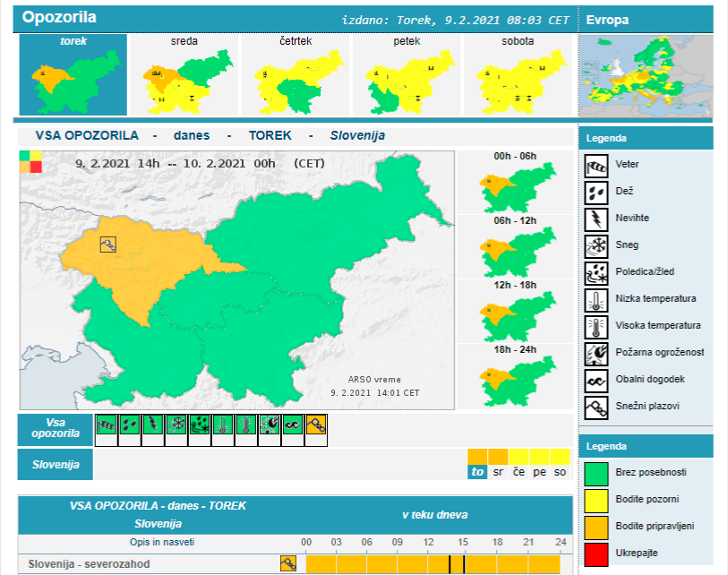Select the rain warning filter icon
The image size is (728, 575).
click(131, 426)
